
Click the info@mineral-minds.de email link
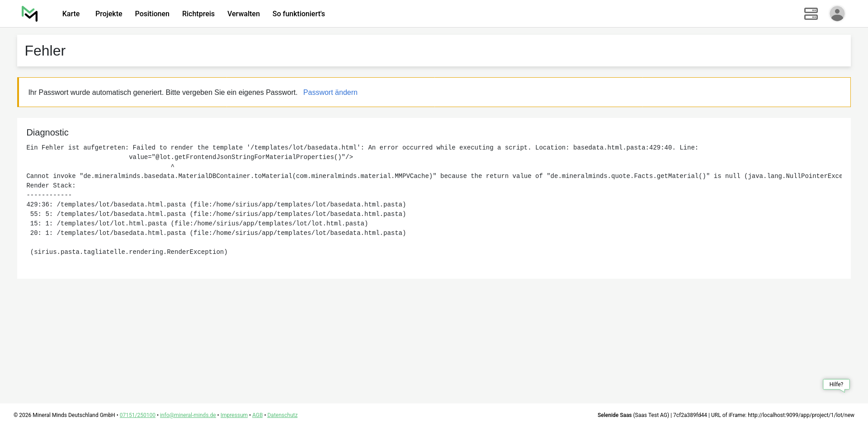(x=188, y=415)
